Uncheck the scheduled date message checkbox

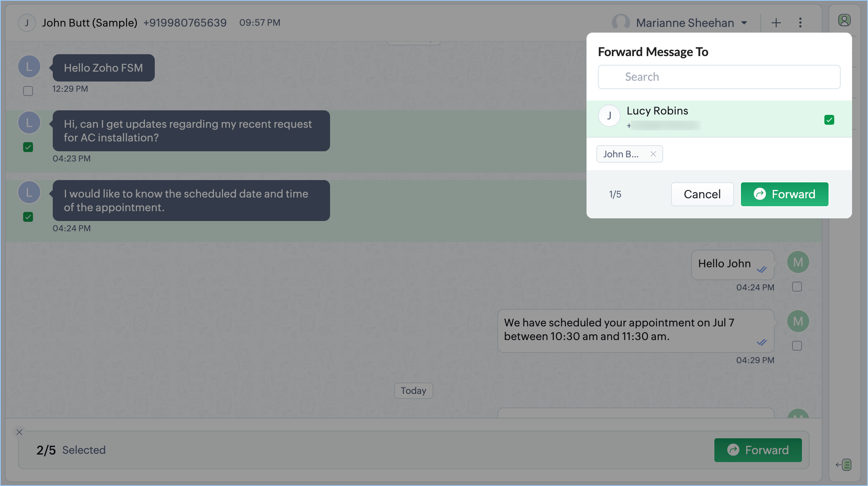(x=28, y=217)
